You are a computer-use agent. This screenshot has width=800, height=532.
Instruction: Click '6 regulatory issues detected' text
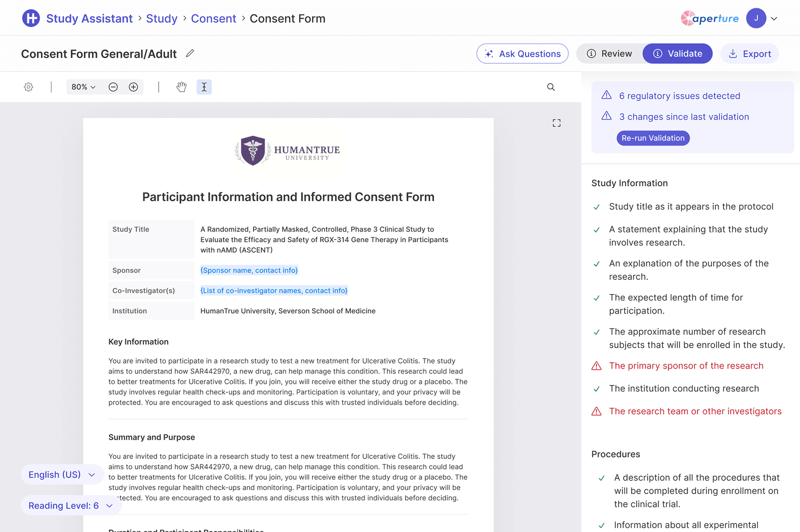pos(680,96)
